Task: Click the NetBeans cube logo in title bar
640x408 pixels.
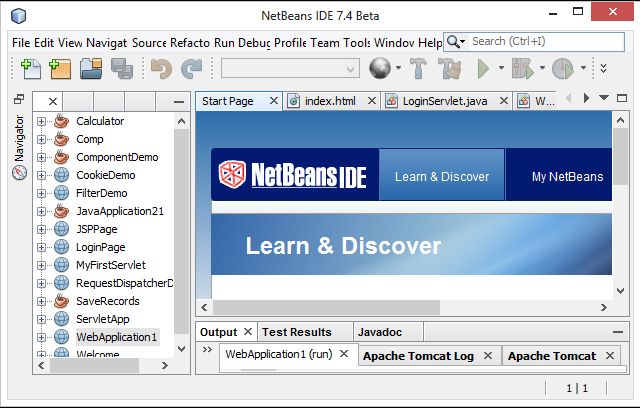Action: (x=18, y=16)
